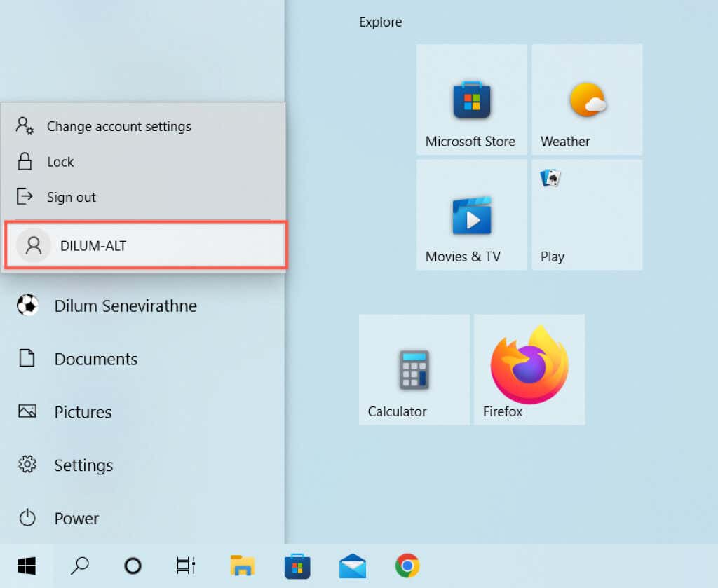Open the Play solitaire tile
718x588 pixels.
(x=587, y=214)
